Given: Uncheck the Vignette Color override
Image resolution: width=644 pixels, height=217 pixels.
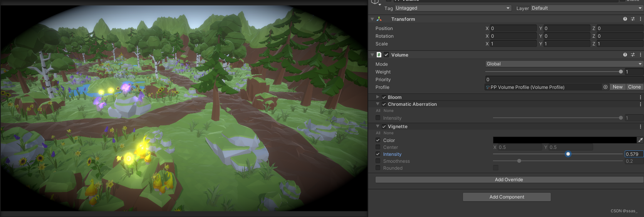Looking at the screenshot, I should pyautogui.click(x=378, y=140).
